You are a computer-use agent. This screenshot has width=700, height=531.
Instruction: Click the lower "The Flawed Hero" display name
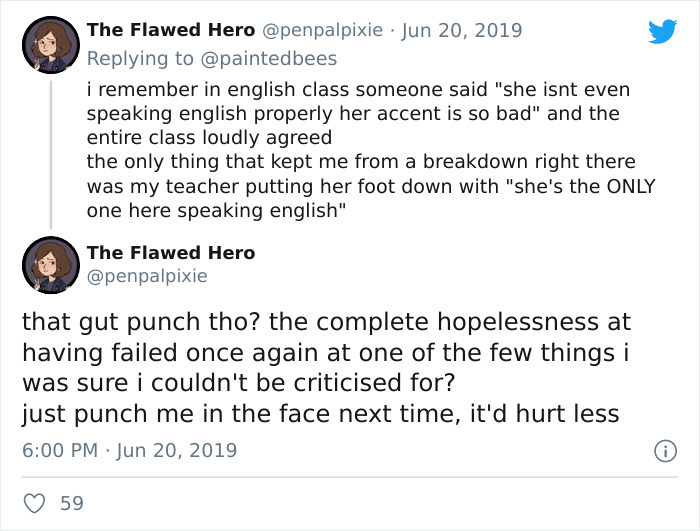pos(171,252)
